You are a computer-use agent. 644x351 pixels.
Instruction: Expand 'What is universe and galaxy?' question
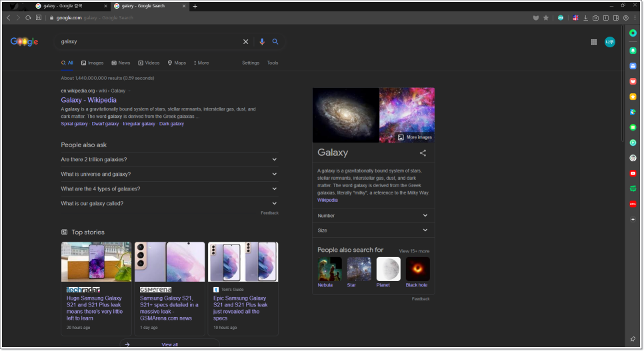click(x=169, y=174)
